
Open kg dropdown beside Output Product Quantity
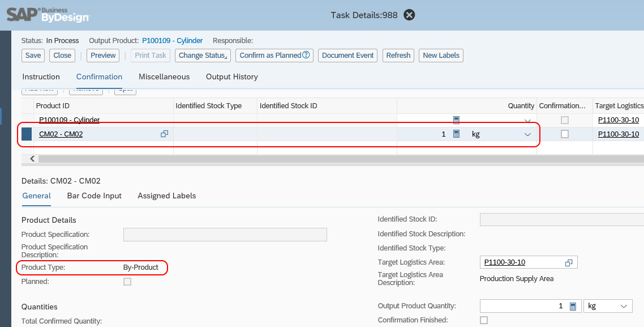click(624, 305)
